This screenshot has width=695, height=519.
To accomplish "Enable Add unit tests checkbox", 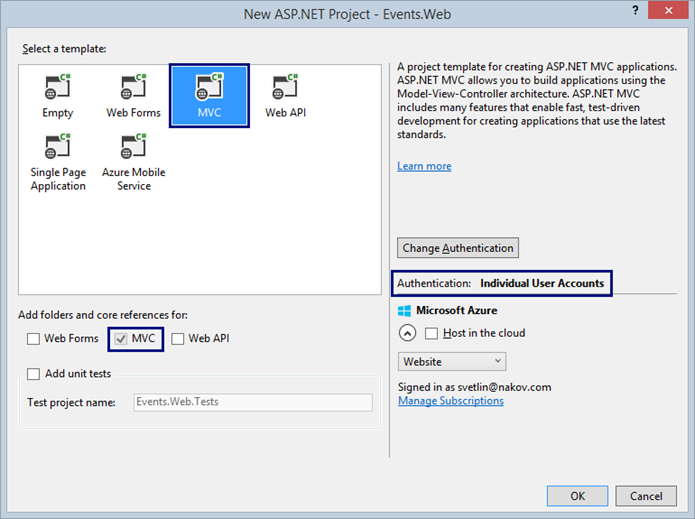I will point(35,374).
